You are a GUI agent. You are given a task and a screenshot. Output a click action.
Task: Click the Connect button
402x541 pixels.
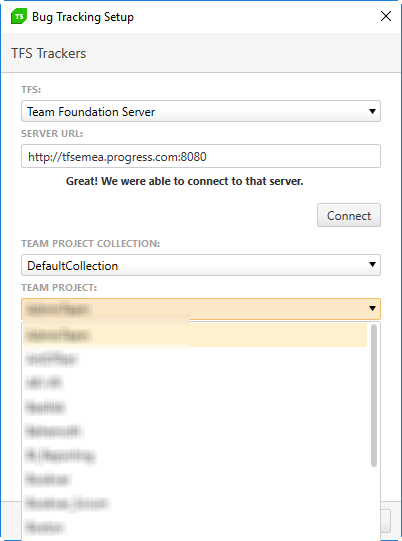click(349, 215)
